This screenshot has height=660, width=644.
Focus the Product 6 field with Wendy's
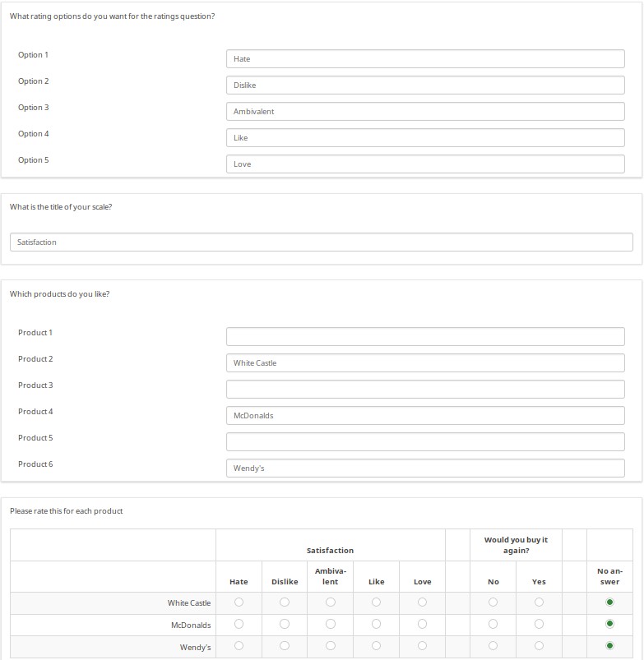(425, 468)
